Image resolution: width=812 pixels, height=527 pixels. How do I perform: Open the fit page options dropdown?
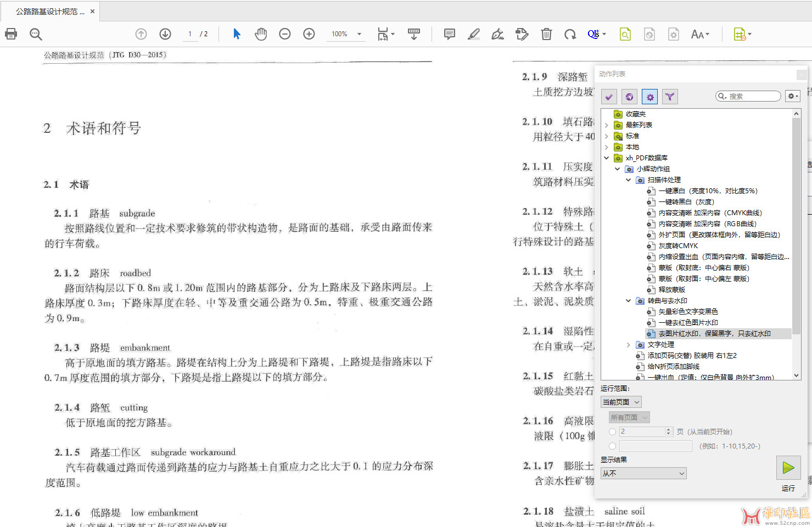tap(386, 34)
